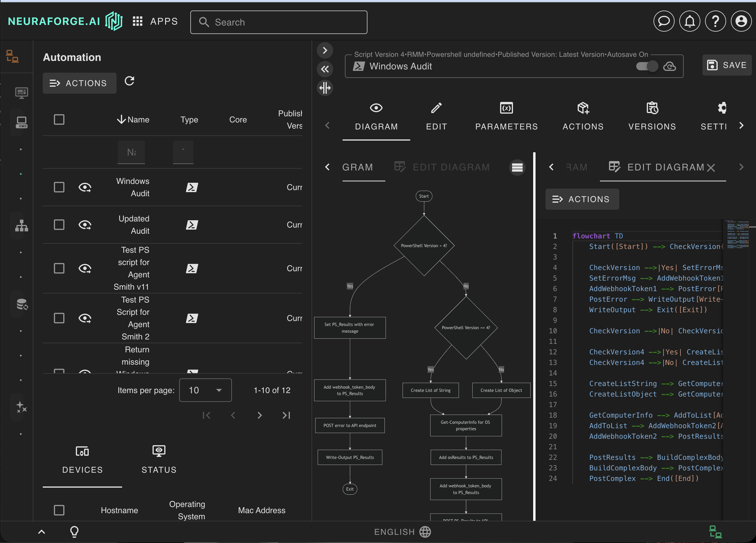The height and width of the screenshot is (543, 756).
Task: Expand hidden tabs with the right chevron near SETTINGS
Action: point(742,125)
